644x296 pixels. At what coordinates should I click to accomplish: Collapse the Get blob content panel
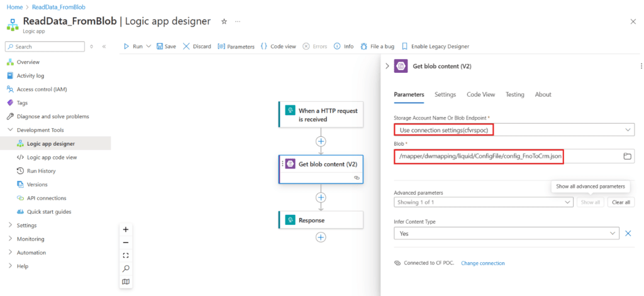387,66
